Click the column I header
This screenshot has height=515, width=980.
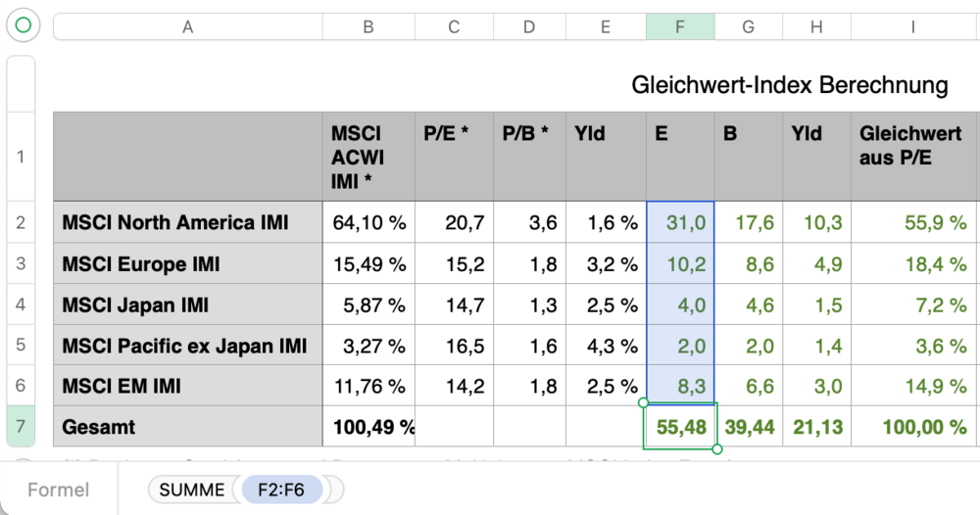(912, 27)
